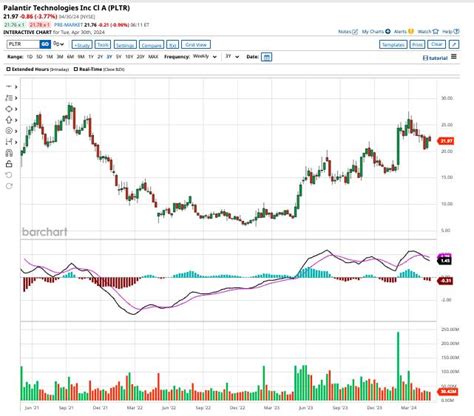Enable the Extended Hours checkbox

[9, 69]
